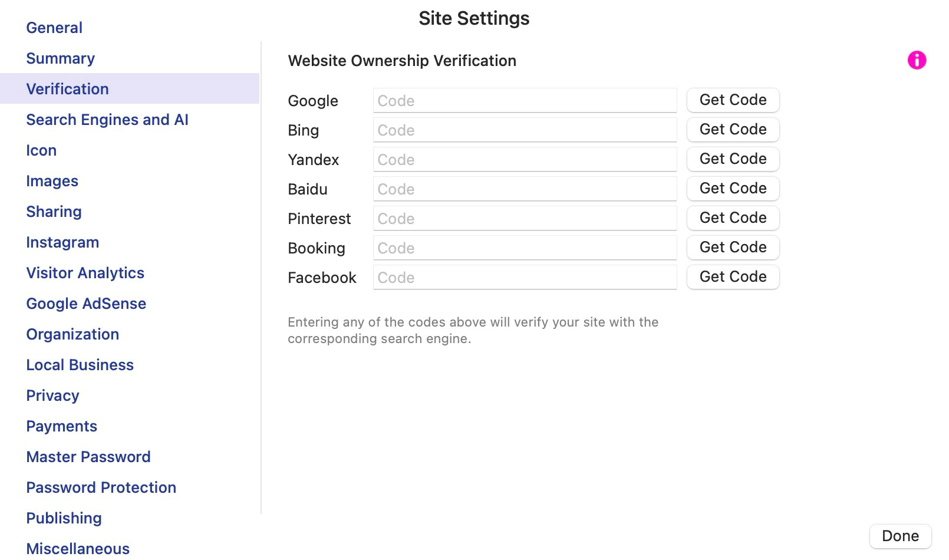The height and width of the screenshot is (560, 949).
Task: Focus the Google code input field
Action: pos(525,101)
